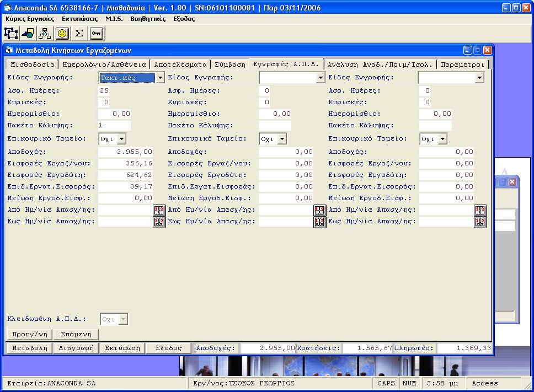This screenshot has height=392, width=534.
Task: Click the bottom Εξοδος button
Action: pyautogui.click(x=169, y=348)
